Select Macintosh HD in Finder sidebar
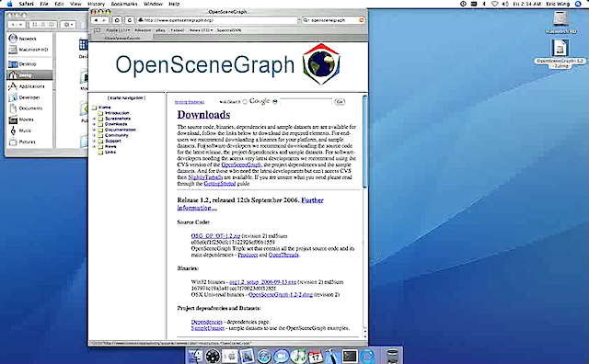This screenshot has width=589, height=364. point(29,50)
